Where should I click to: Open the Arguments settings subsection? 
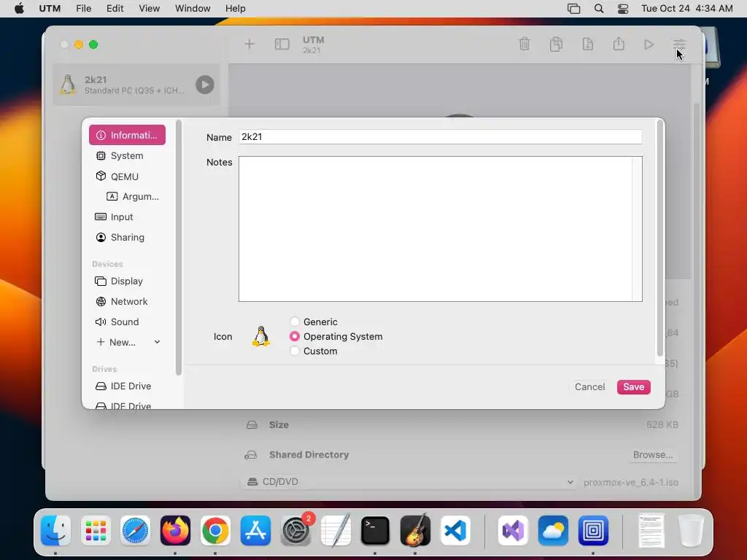click(132, 196)
